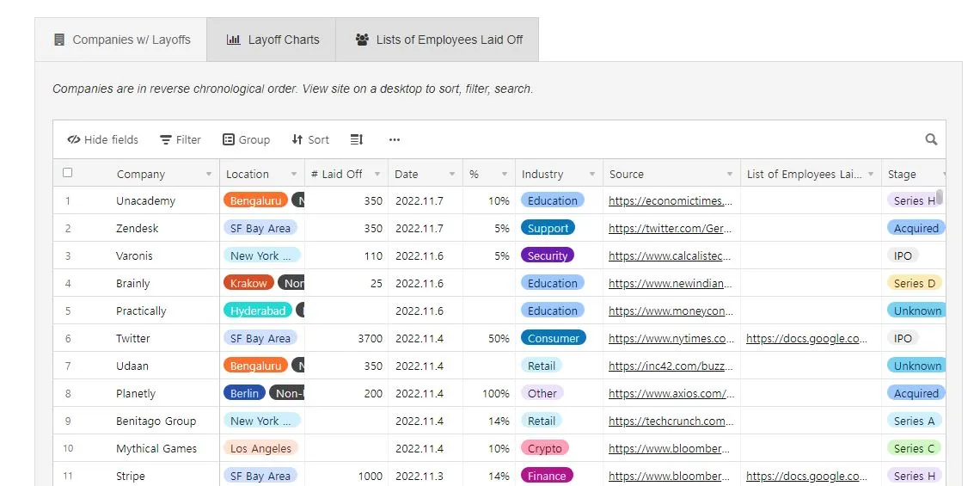Open Industry column dropdown arrow
This screenshot has height=486, width=980.
592,174
